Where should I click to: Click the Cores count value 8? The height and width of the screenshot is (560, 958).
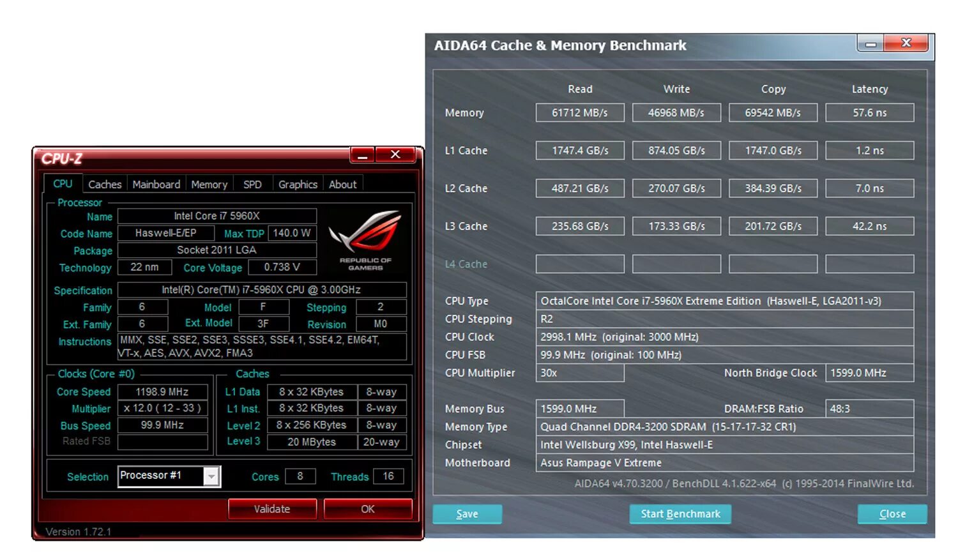click(300, 476)
